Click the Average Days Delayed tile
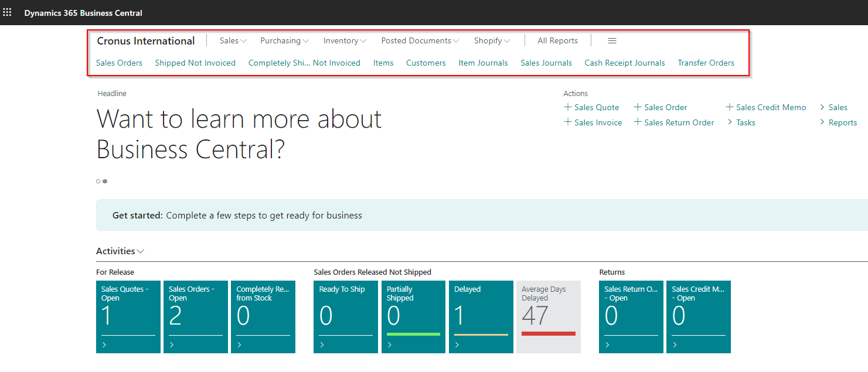Viewport: 868px width, 372px height. pos(549,317)
